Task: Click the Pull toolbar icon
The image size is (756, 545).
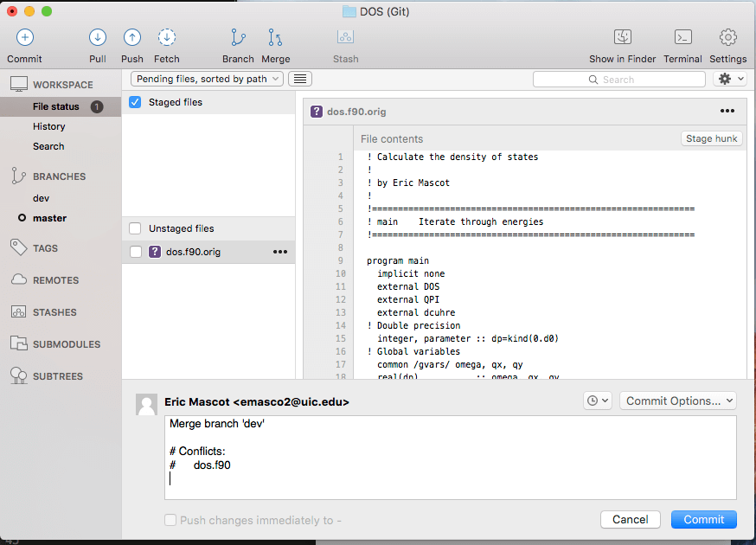Action: (x=98, y=37)
